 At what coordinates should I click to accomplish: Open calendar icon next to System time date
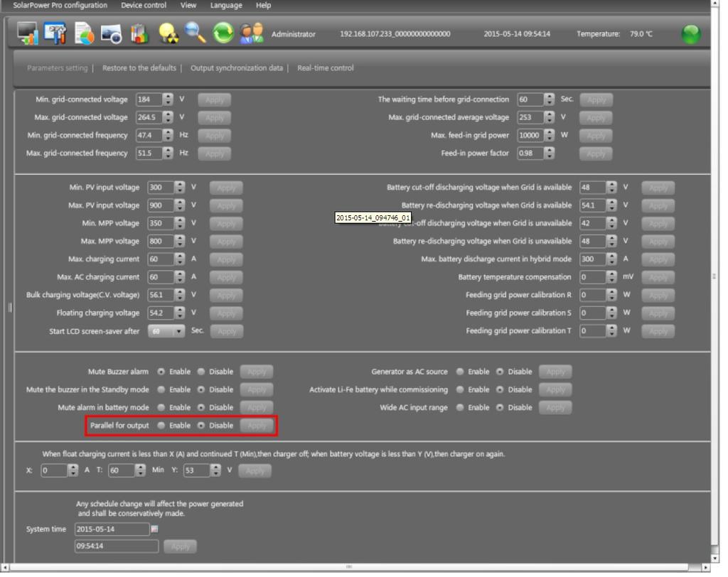(x=154, y=529)
